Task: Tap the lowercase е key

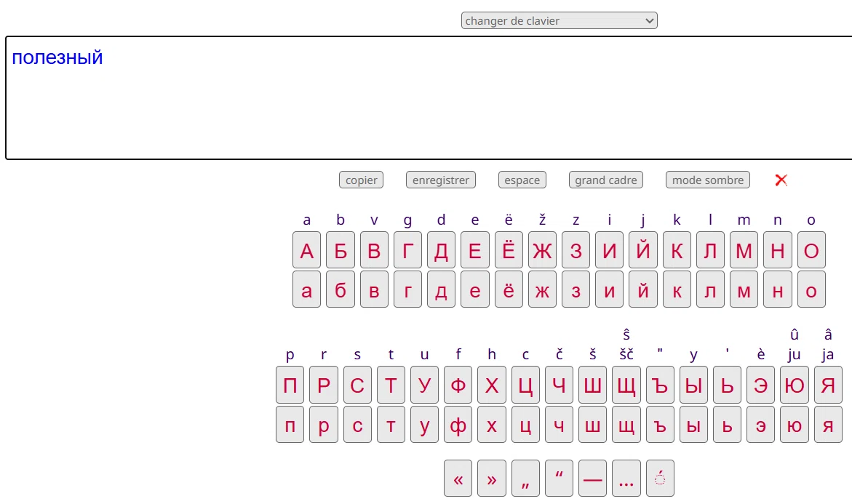Action: [475, 289]
